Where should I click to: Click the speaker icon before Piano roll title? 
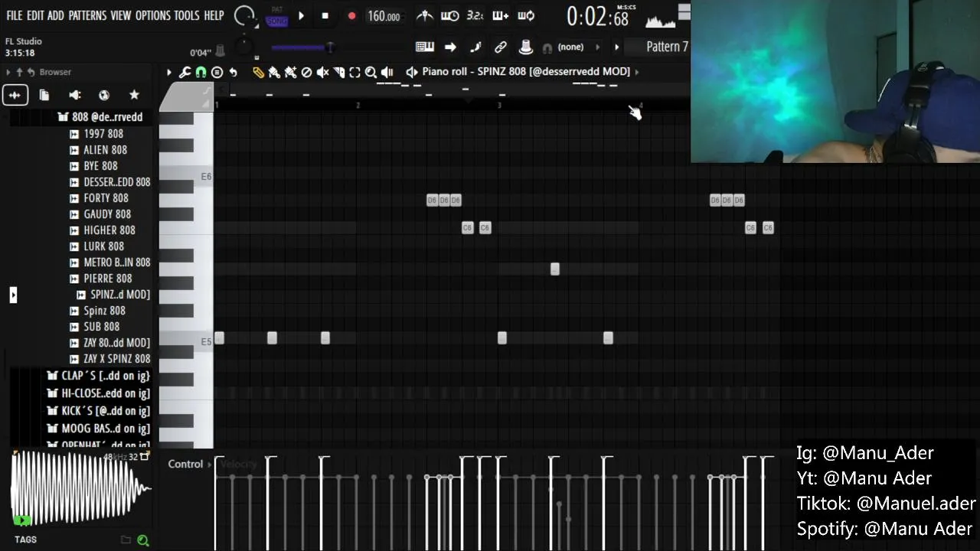point(412,71)
